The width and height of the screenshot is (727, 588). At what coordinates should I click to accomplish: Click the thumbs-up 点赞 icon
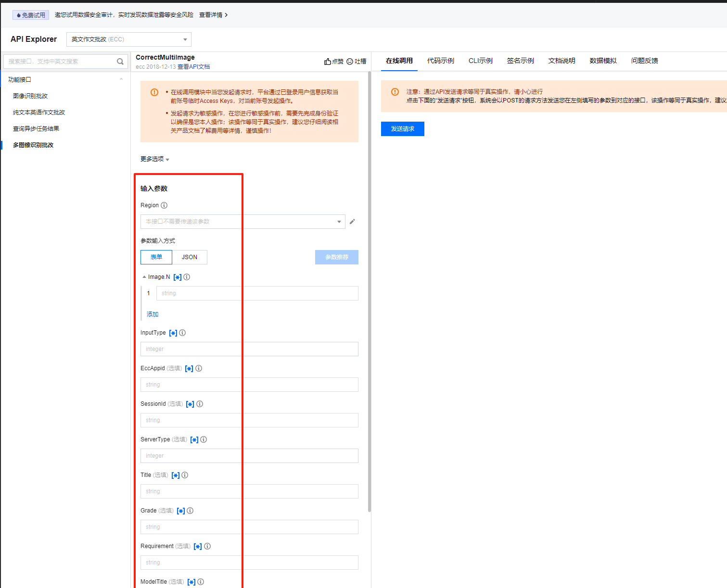pyautogui.click(x=328, y=62)
